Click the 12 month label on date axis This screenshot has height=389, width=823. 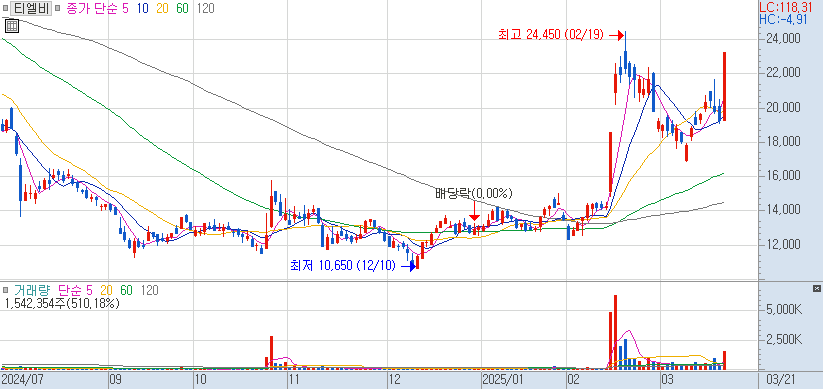pyautogui.click(x=394, y=380)
